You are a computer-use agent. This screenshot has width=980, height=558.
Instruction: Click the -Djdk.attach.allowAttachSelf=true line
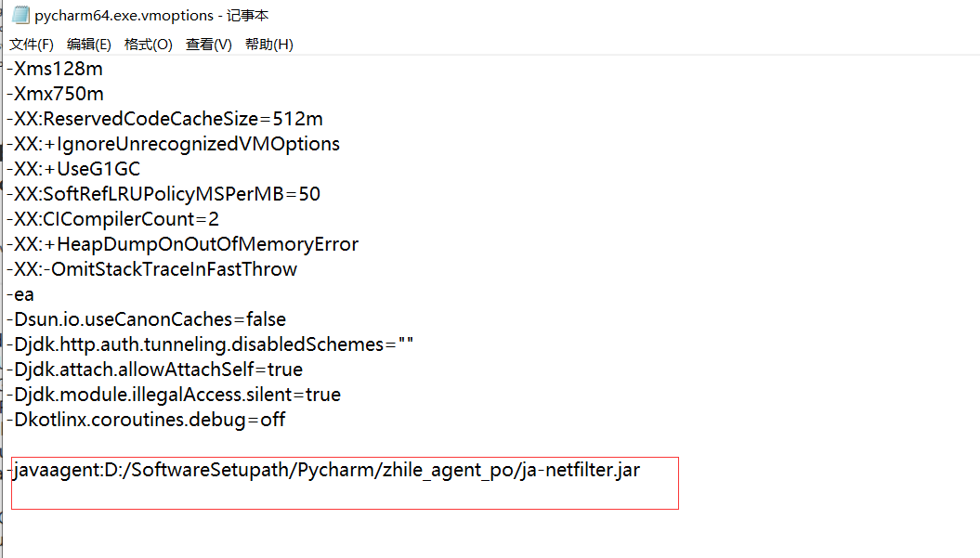click(155, 370)
